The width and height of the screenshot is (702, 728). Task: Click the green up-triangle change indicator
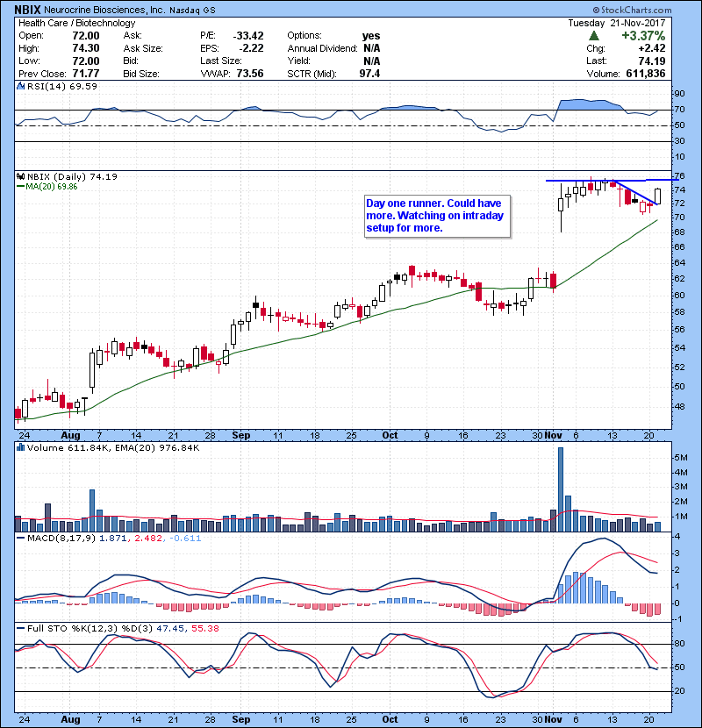point(593,36)
